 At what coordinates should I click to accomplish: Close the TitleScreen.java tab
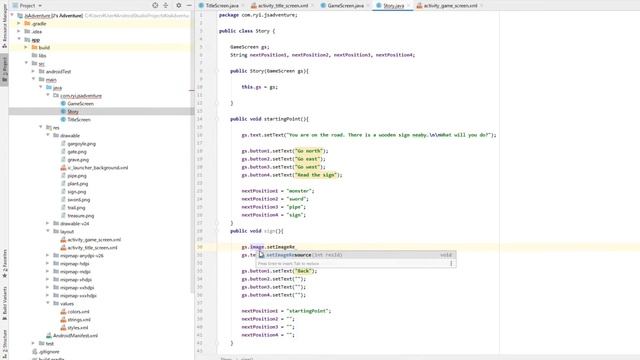[x=242, y=6]
